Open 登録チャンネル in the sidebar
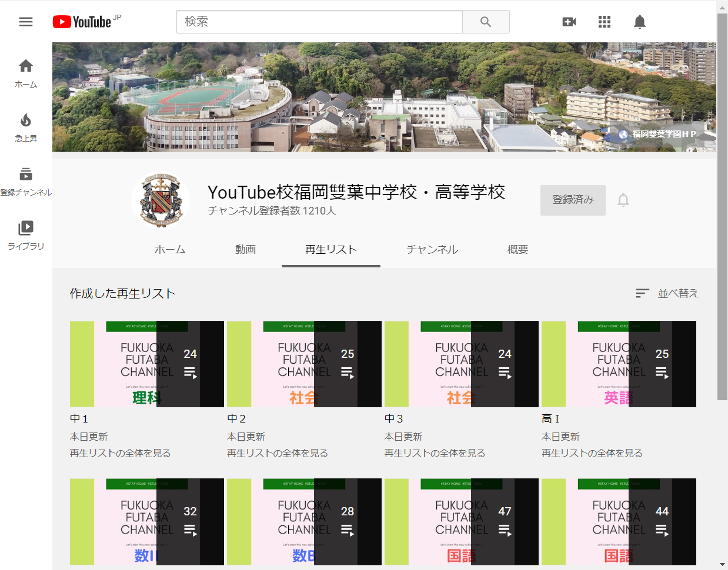This screenshot has height=570, width=728. [26, 182]
